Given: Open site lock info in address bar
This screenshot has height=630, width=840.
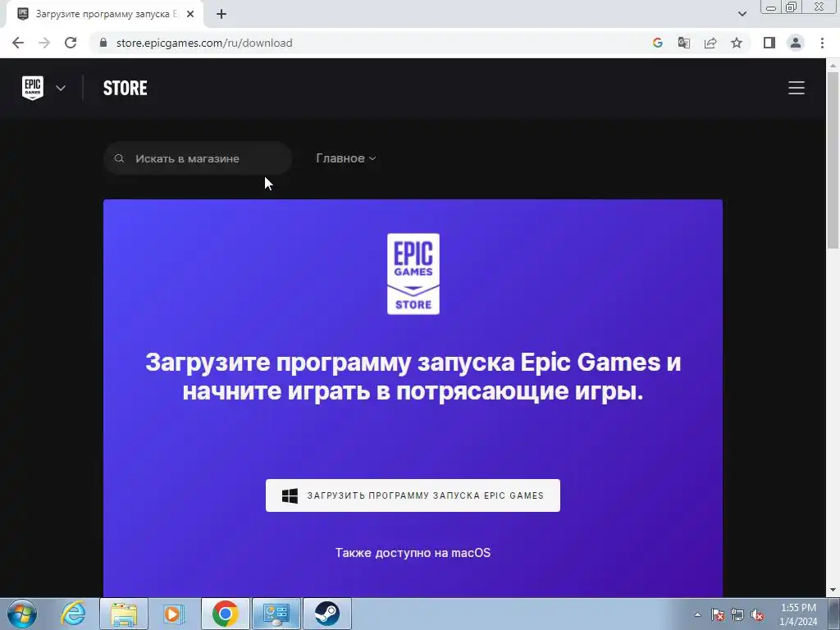Looking at the screenshot, I should [x=103, y=43].
